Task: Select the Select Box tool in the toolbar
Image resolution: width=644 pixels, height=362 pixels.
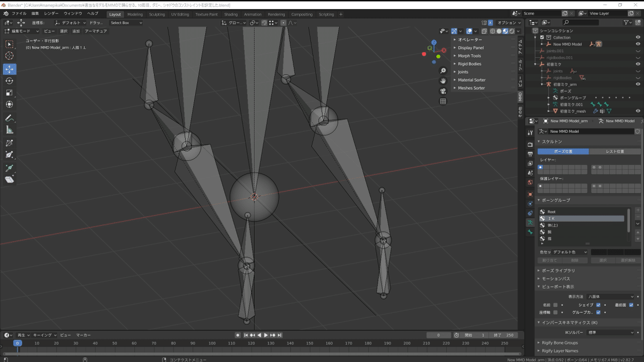Action: [x=10, y=44]
